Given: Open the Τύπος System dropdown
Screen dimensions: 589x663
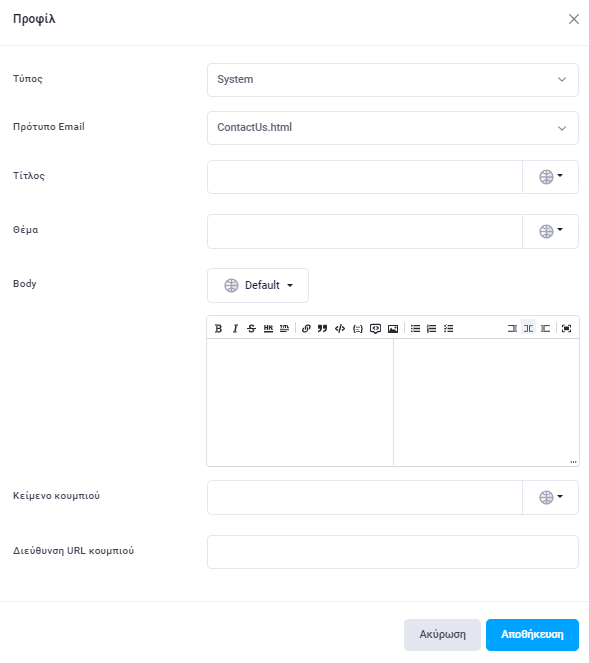Looking at the screenshot, I should pos(393,80).
